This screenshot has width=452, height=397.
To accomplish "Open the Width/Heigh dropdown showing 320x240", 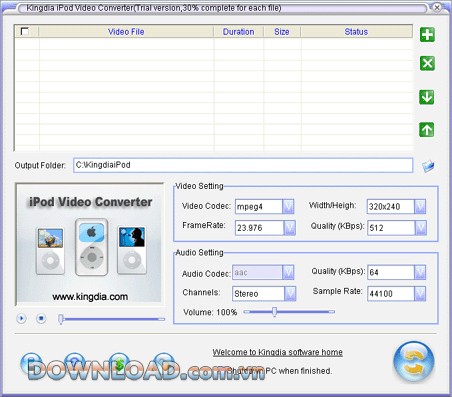I will [420, 207].
